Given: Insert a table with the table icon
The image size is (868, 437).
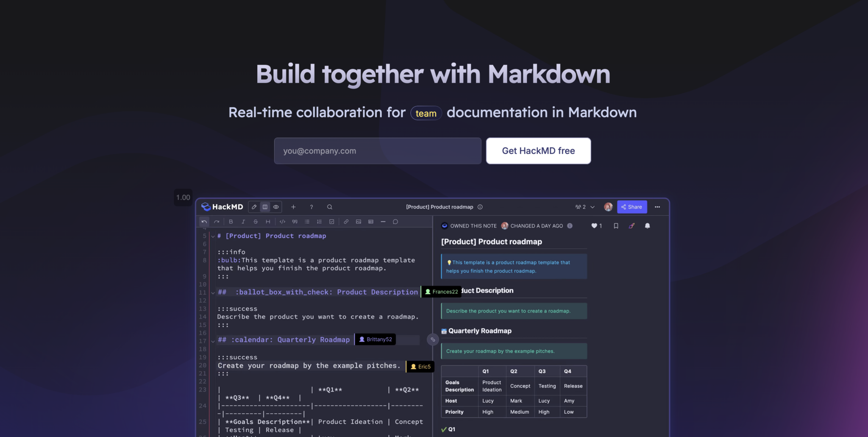Looking at the screenshot, I should 371,222.
